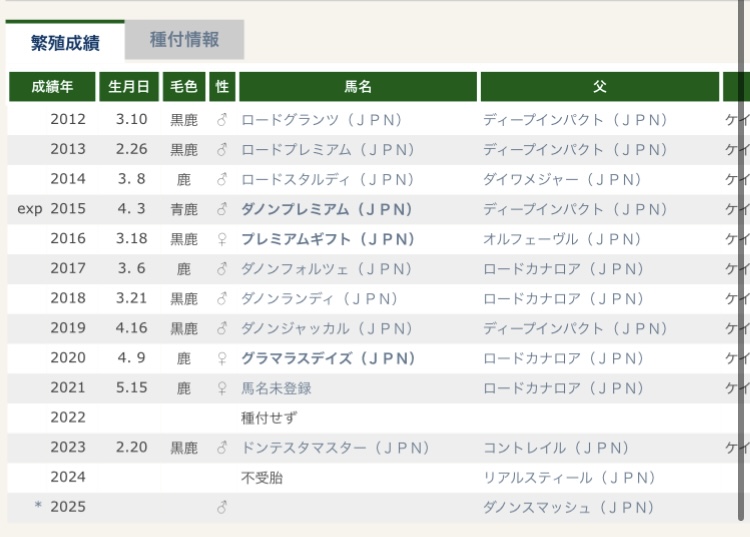Open sire ディープインパクト in 2013 row
Image resolution: width=750 pixels, height=537 pixels.
pos(575,150)
